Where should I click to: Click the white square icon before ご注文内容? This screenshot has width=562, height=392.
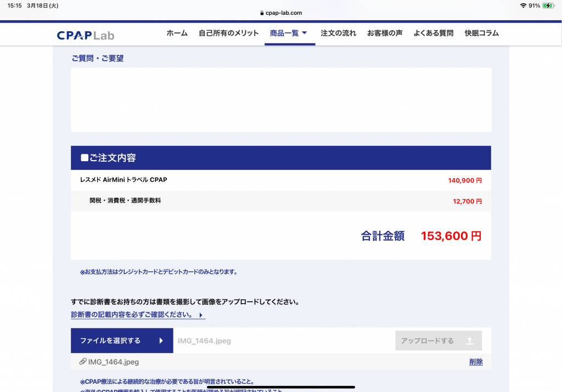pyautogui.click(x=85, y=158)
